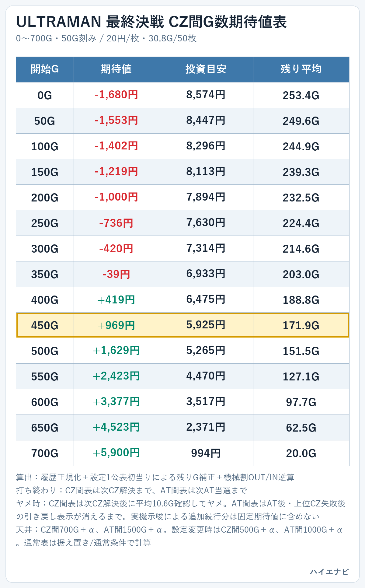Click the 5,925円 cell
Viewport: 365px width, 588px height.
(206, 325)
